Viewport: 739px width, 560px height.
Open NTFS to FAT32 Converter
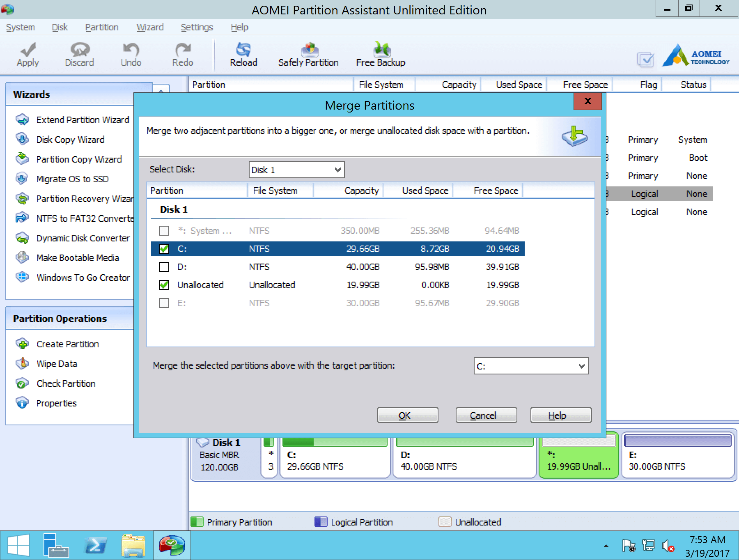(x=74, y=218)
